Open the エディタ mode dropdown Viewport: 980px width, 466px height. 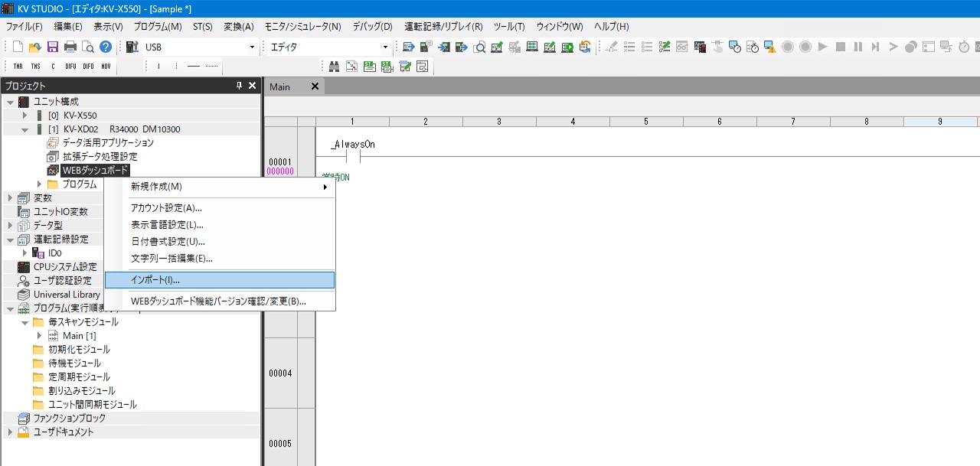click(386, 47)
